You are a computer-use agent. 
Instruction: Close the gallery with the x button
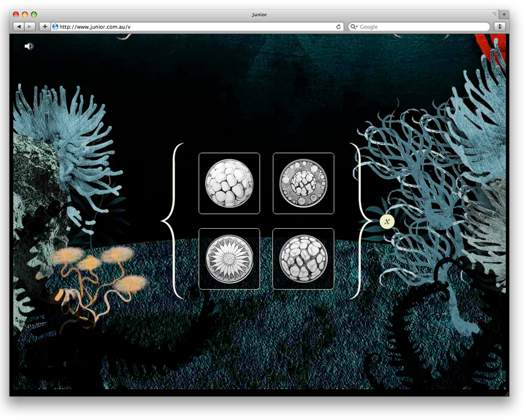(x=387, y=222)
